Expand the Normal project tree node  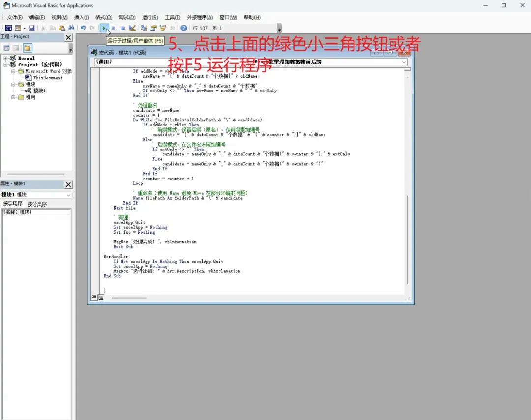5,58
